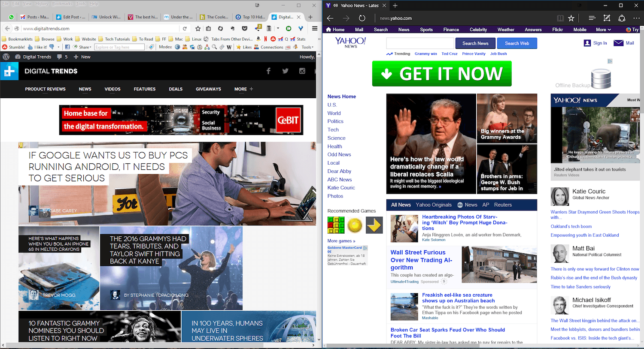
Task: Click New in WordPress admin bar
Action: [x=82, y=57]
